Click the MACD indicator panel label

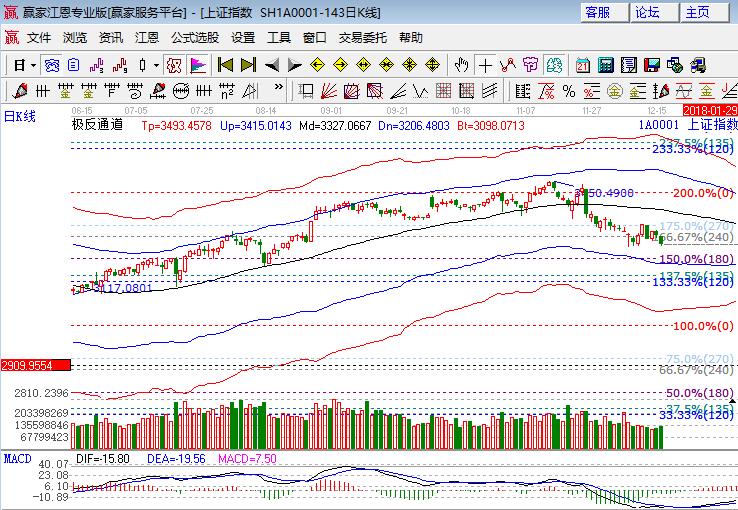(16, 458)
